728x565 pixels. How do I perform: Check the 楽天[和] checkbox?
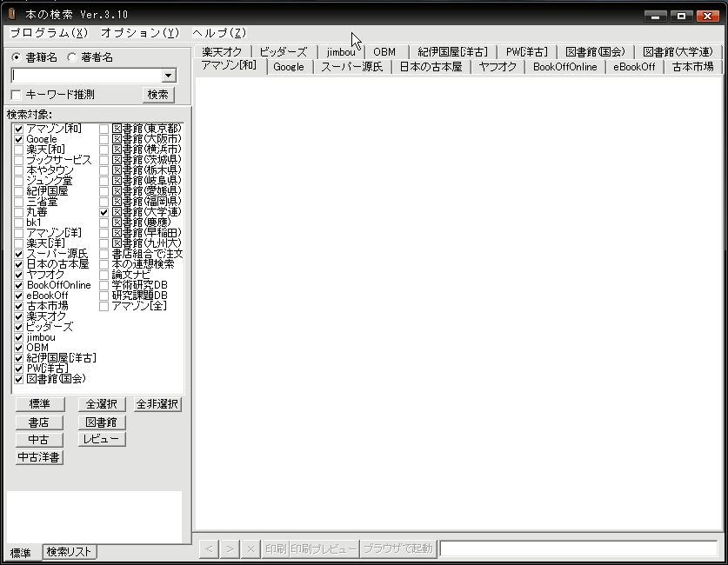[x=18, y=150]
